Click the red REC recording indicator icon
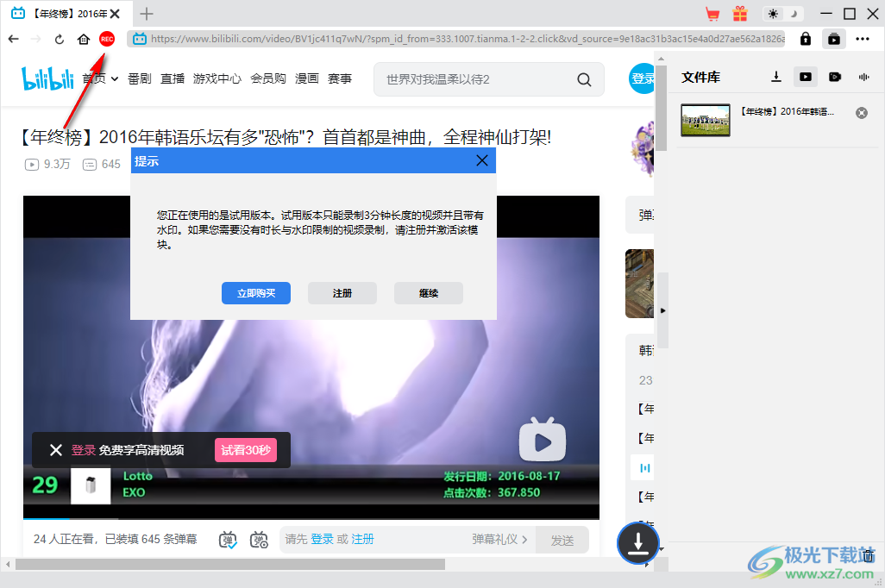 106,39
